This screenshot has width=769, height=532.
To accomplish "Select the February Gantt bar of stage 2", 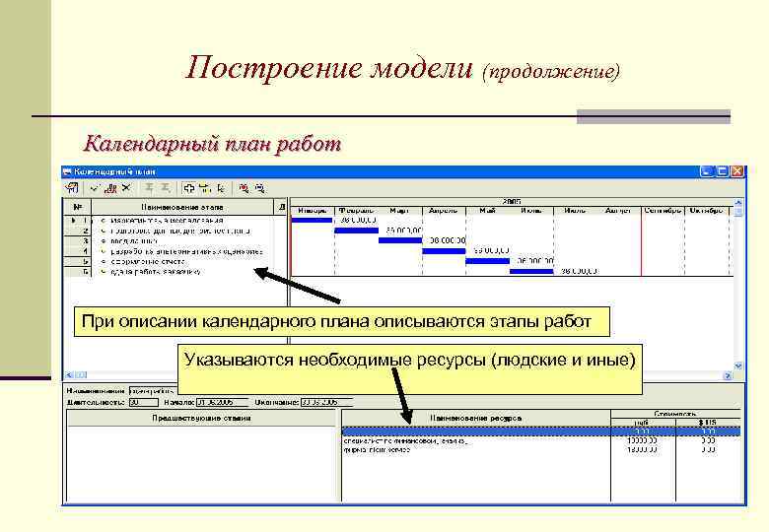I will (x=357, y=231).
